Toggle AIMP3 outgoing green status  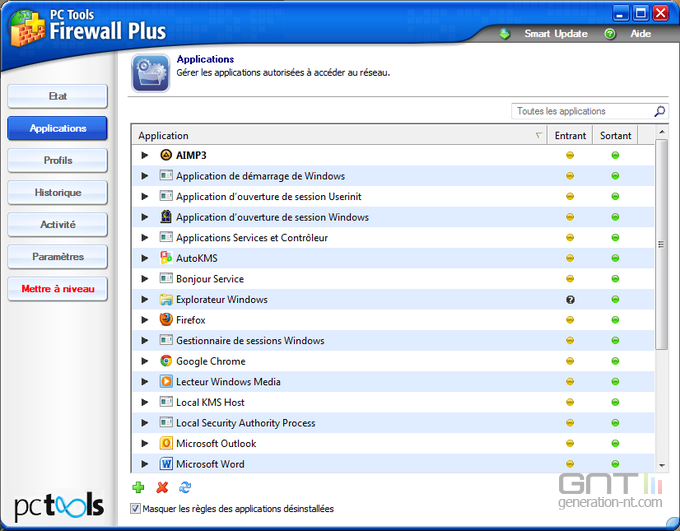(x=615, y=155)
